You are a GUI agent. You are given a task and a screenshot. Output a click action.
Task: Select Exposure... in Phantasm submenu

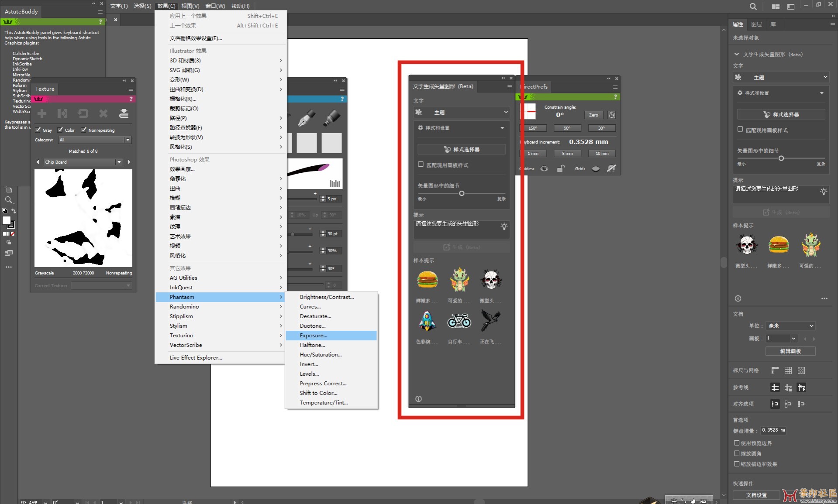(x=331, y=336)
